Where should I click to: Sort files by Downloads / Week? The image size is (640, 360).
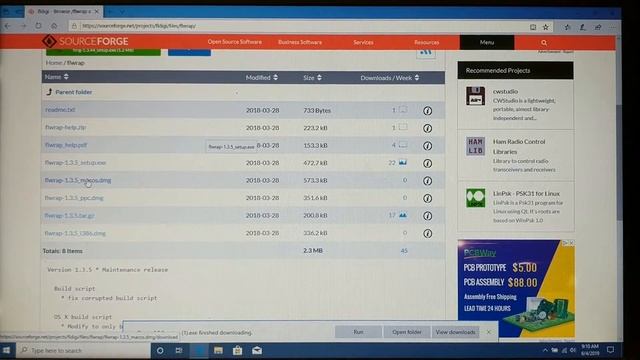click(x=389, y=78)
